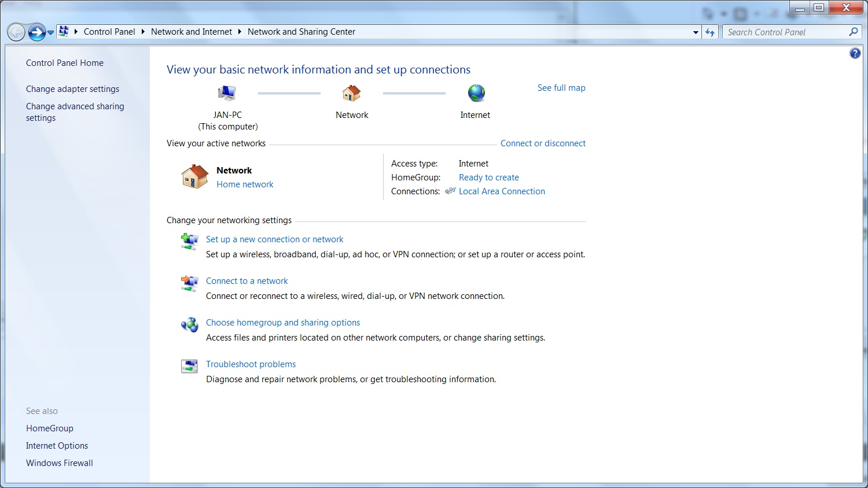Click the JAN-PC (This computer) label
Viewport: 868px width, 488px height.
[x=228, y=121]
